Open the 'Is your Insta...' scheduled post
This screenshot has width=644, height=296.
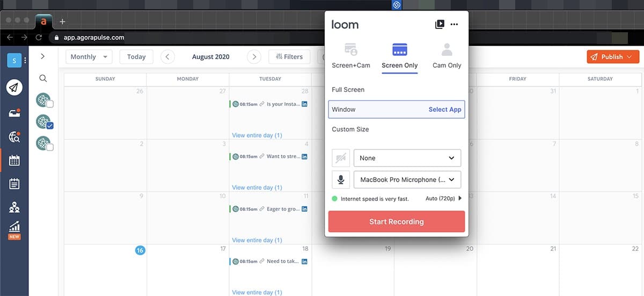point(268,104)
